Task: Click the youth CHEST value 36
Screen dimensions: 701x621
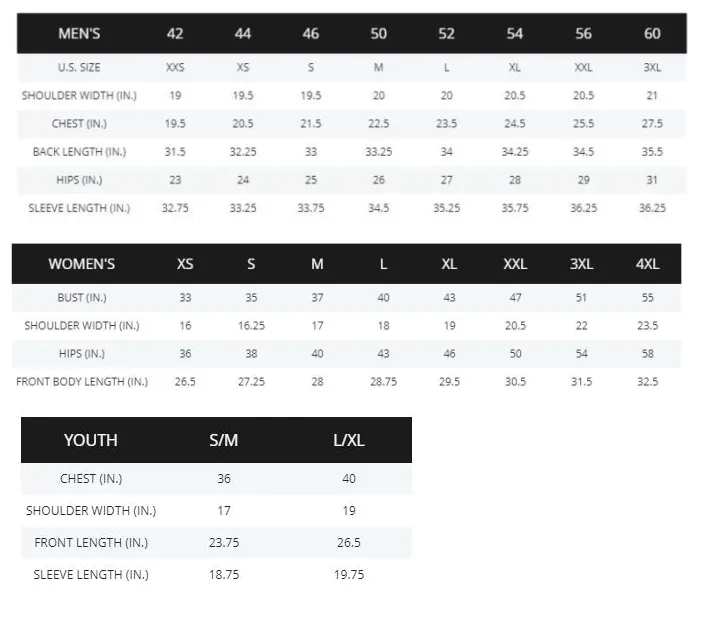Action: (224, 478)
